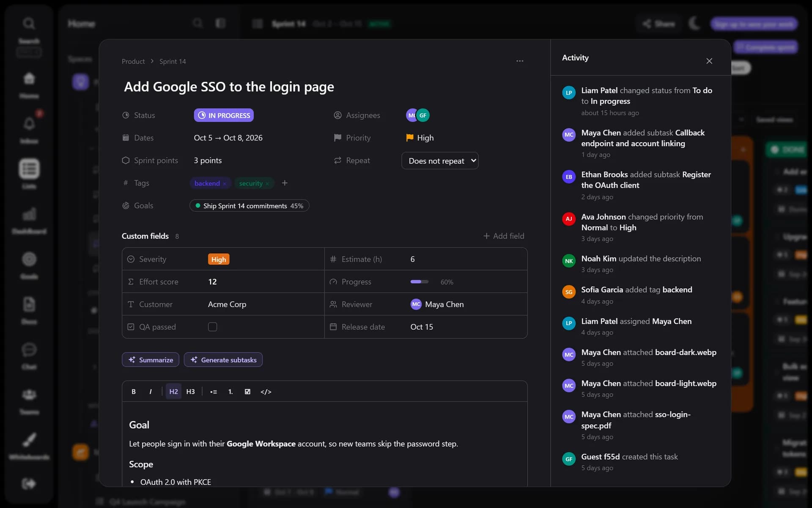812x508 pixels.
Task: Click the Share button in header
Action: tap(658, 24)
